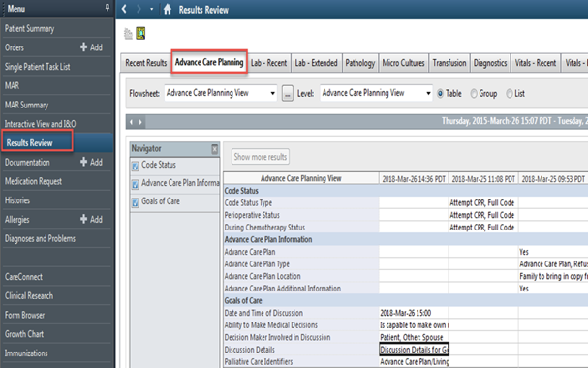Close the Navigator panel

coord(214,149)
